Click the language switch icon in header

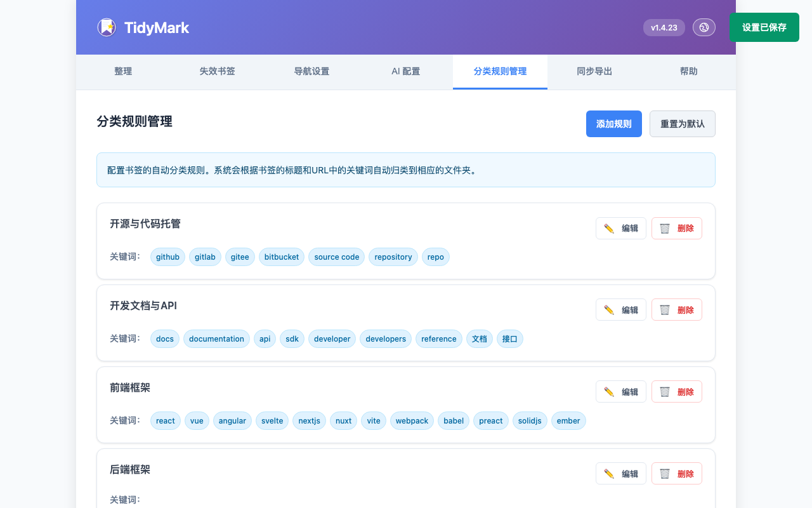pos(704,27)
